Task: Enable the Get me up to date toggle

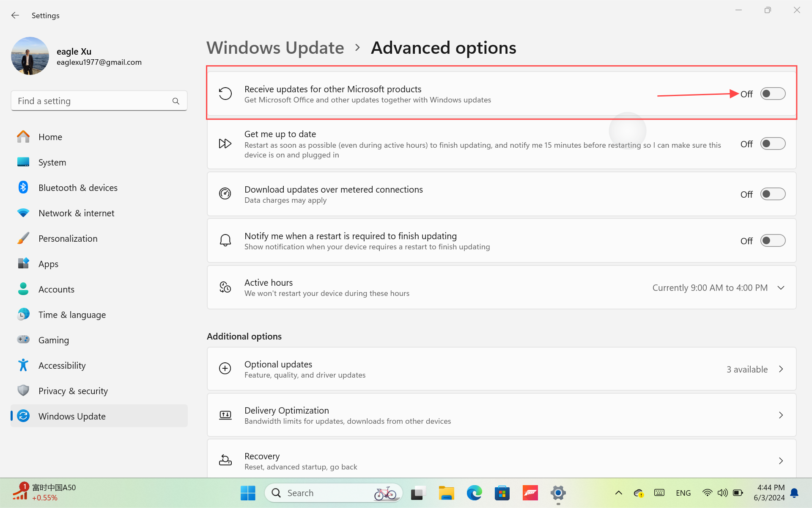Action: [x=773, y=144]
